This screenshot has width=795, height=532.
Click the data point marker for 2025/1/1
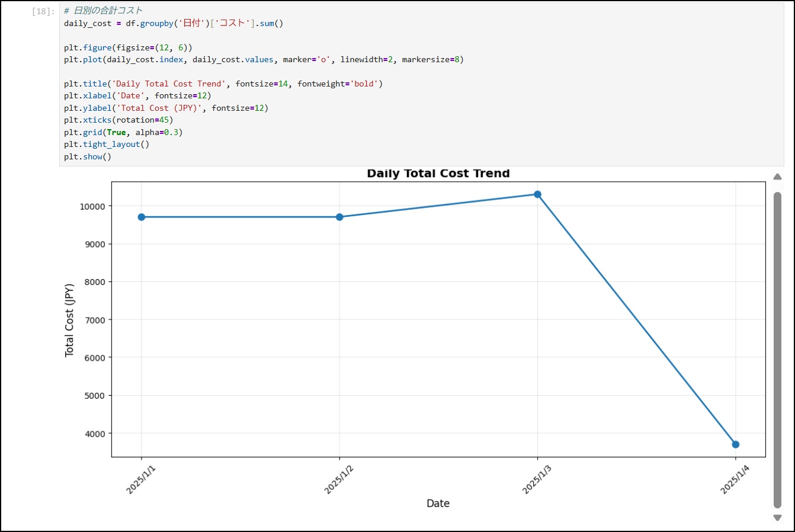[142, 217]
